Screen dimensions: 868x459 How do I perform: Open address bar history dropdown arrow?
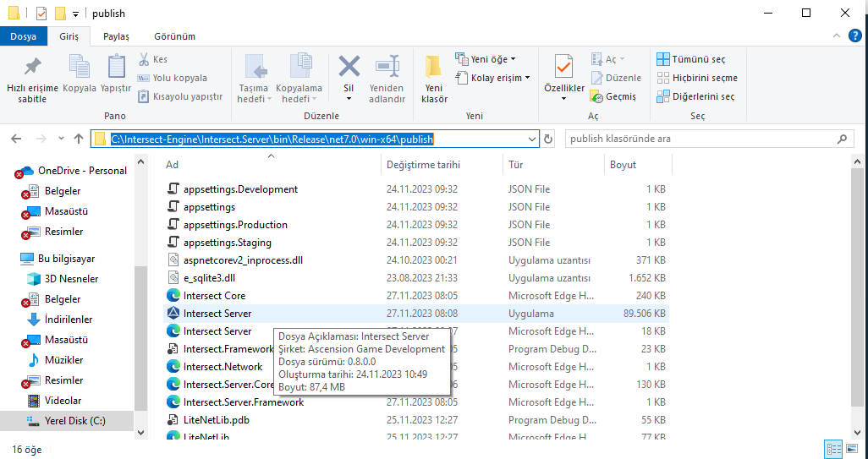[x=531, y=139]
